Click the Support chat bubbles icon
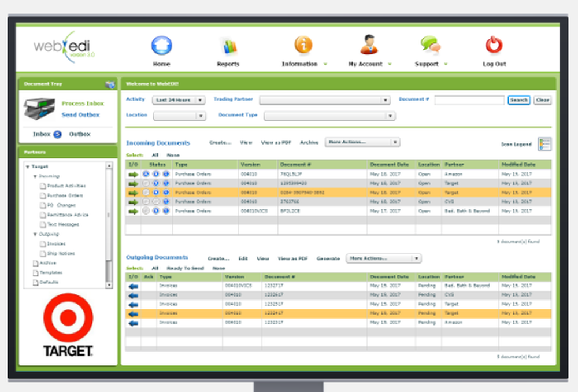 (430, 44)
